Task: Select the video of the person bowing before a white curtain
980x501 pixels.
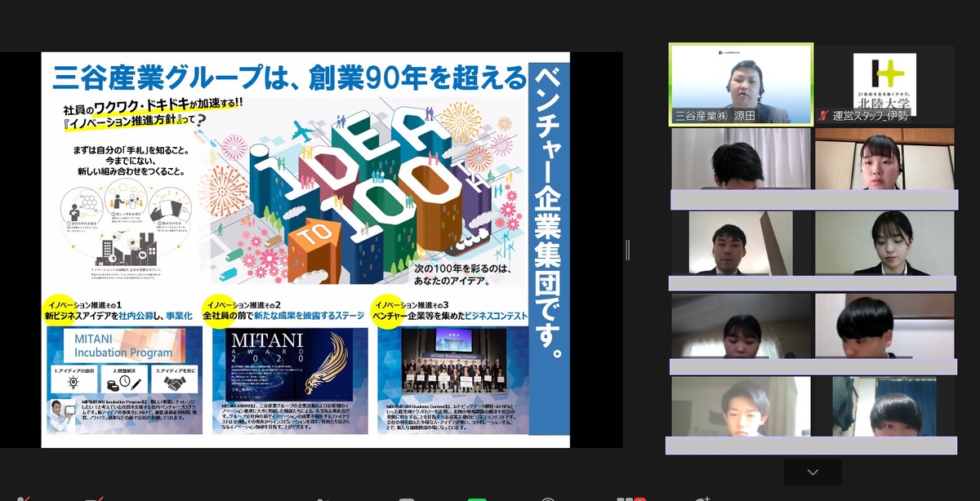Action: pos(742,160)
